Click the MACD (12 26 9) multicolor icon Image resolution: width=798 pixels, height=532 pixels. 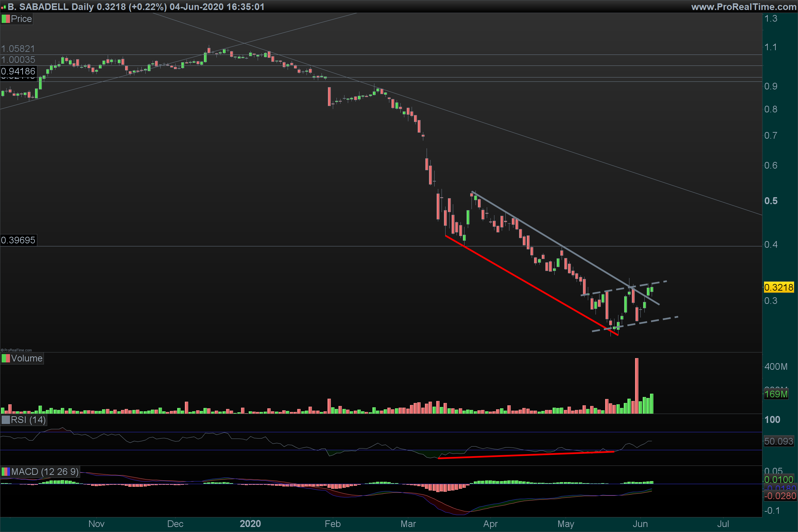pos(5,471)
